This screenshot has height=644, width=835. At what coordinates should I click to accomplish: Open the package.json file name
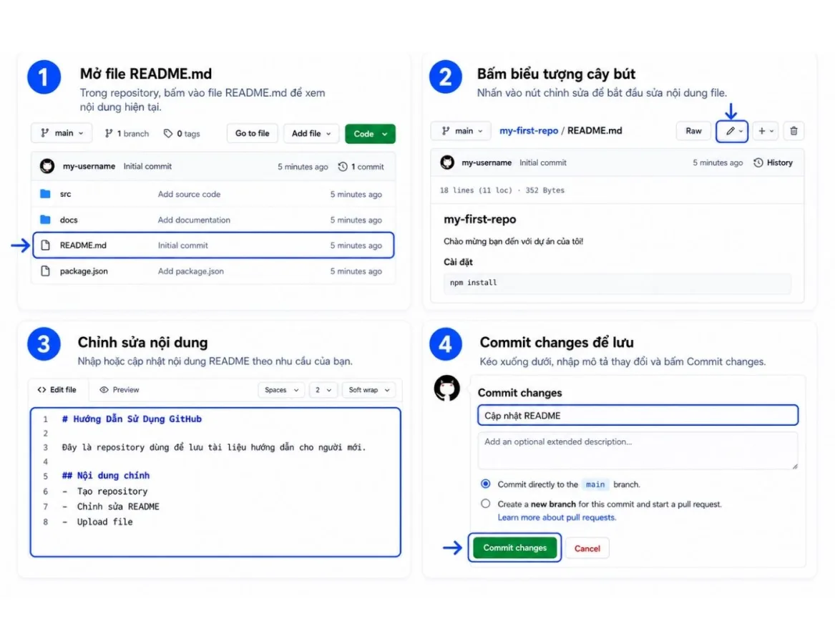[84, 271]
